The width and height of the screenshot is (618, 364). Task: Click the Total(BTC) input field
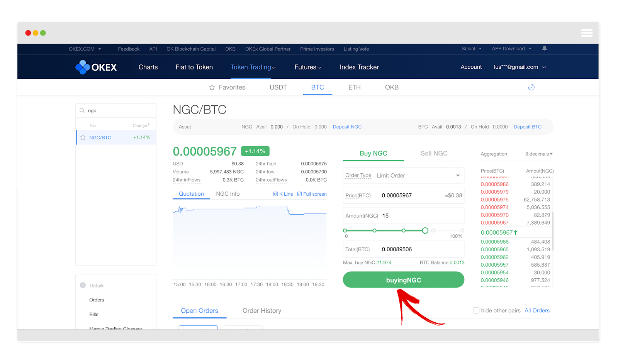[x=403, y=249]
